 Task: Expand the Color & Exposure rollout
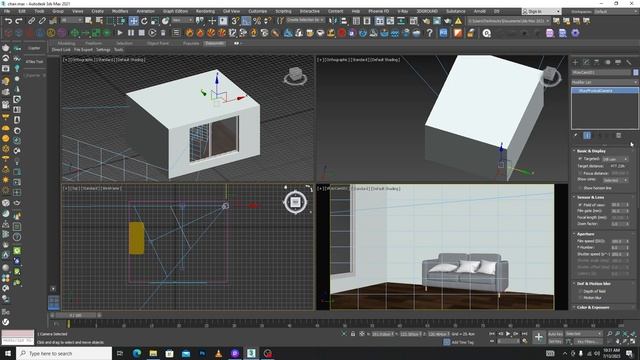click(x=593, y=307)
